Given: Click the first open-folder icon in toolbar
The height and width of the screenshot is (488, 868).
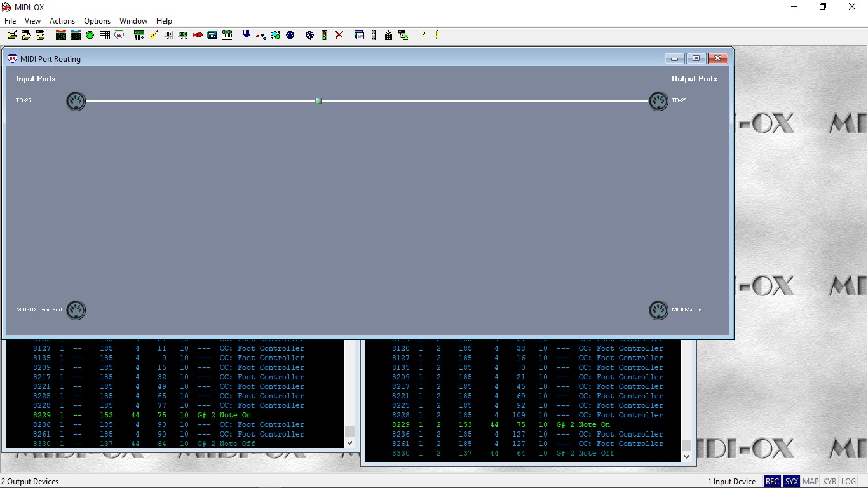Looking at the screenshot, I should point(12,36).
